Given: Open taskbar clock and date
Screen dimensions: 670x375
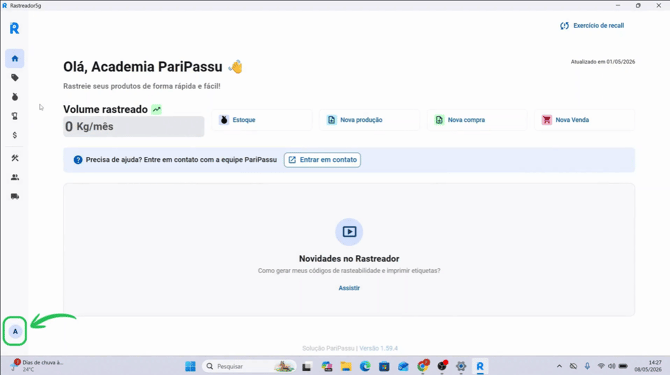Looking at the screenshot, I should (x=648, y=366).
